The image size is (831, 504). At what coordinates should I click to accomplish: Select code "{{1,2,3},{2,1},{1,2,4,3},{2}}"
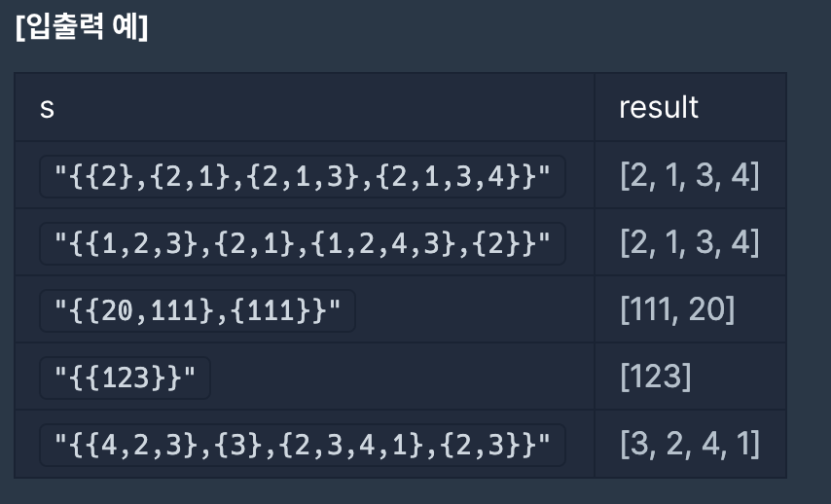point(303,244)
